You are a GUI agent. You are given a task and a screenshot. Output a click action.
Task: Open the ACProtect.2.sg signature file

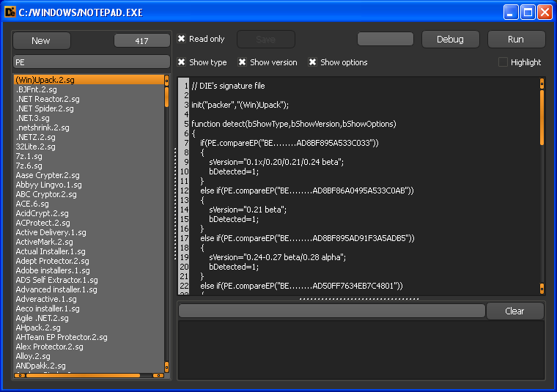click(x=43, y=223)
